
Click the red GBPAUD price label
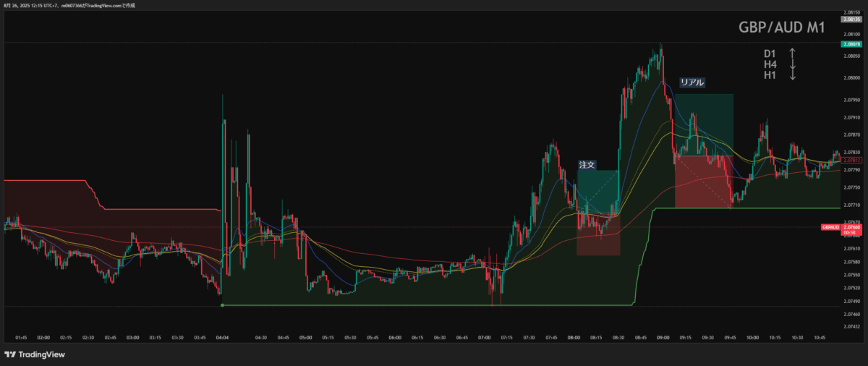(x=830, y=227)
